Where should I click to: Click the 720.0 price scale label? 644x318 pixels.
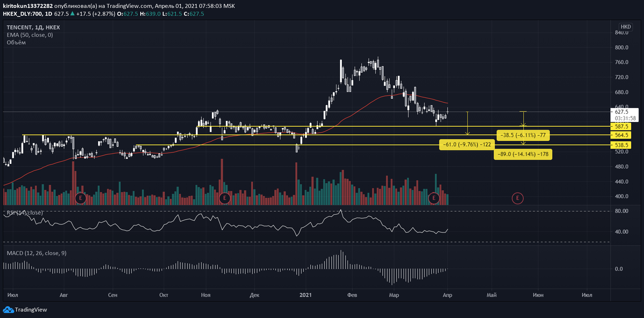621,77
